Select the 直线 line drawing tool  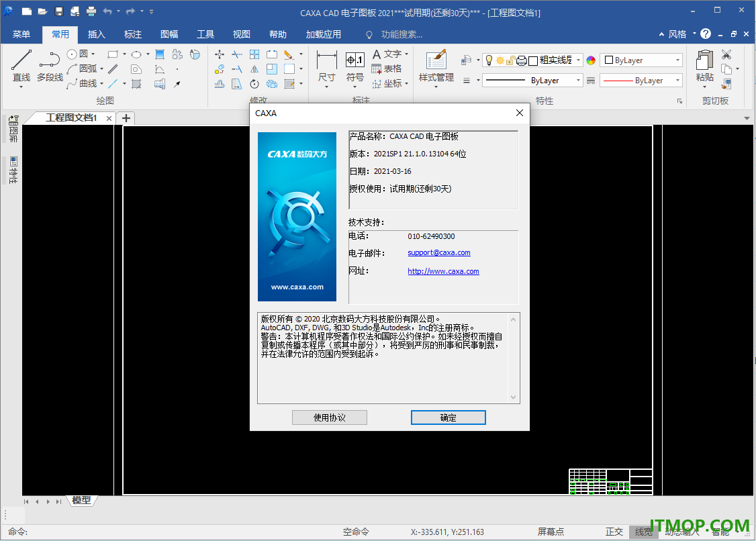tap(21, 65)
